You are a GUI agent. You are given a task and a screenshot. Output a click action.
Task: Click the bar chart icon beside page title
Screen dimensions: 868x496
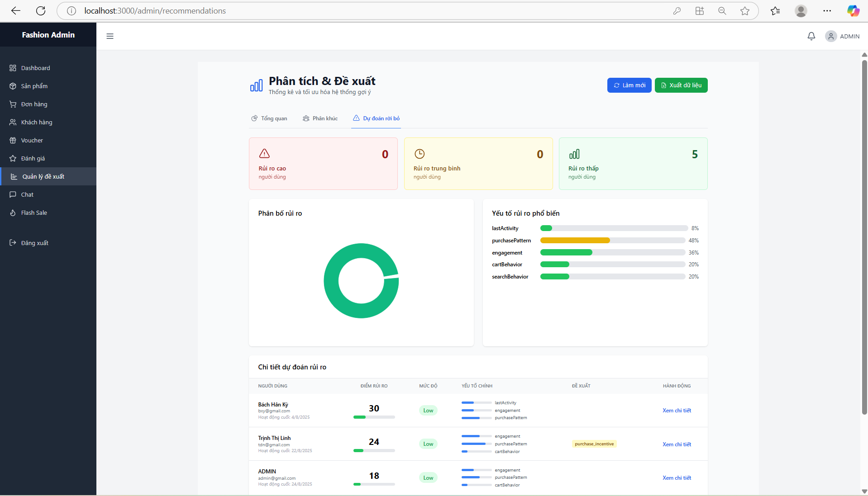[256, 85]
